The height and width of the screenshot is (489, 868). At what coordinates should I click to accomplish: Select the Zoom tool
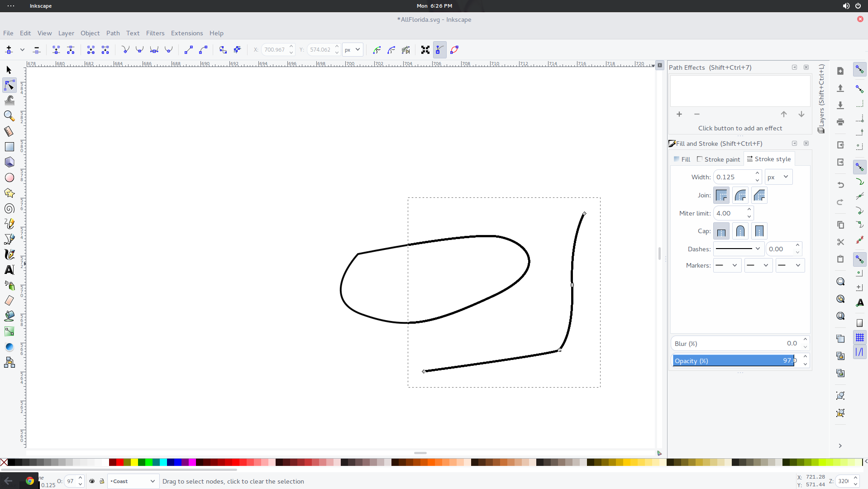(9, 116)
